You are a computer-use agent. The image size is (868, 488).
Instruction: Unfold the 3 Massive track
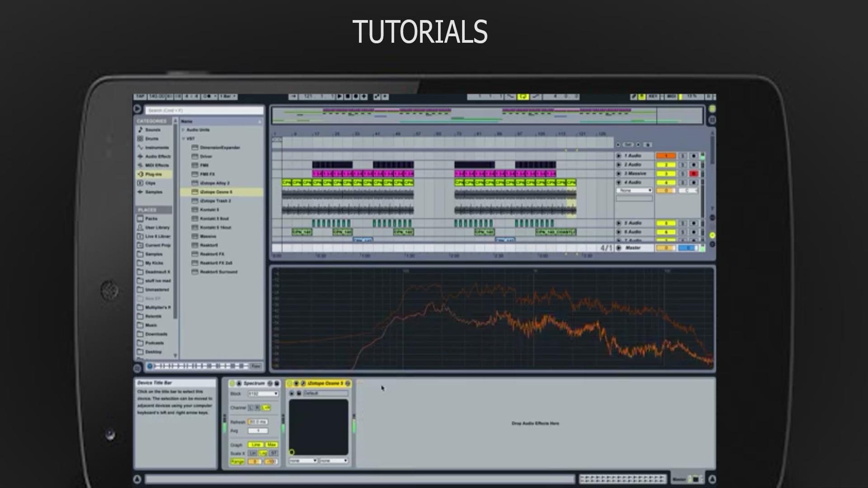pos(619,174)
